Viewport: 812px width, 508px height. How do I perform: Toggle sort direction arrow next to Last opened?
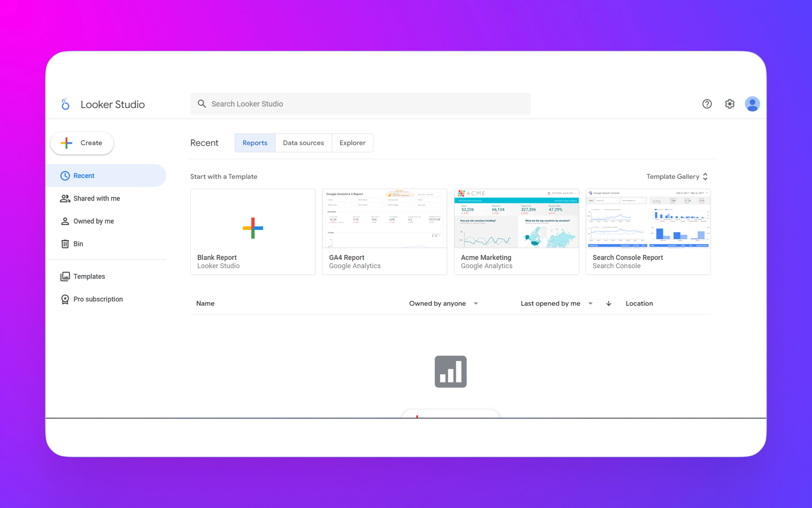click(x=609, y=304)
